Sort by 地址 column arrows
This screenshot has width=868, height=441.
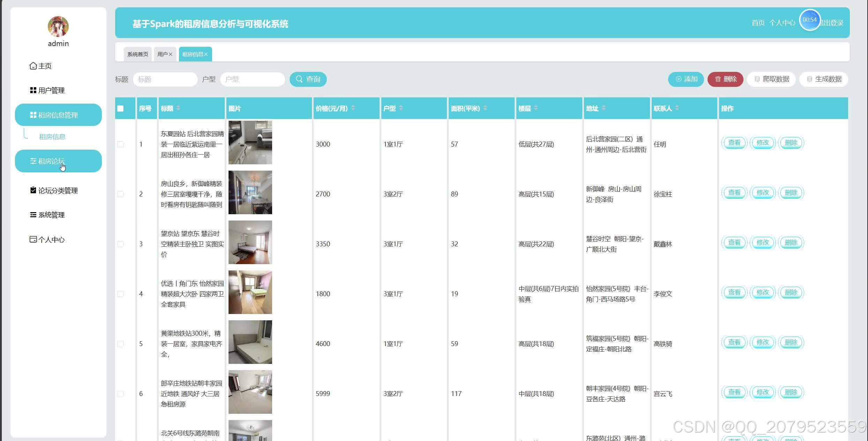604,108
